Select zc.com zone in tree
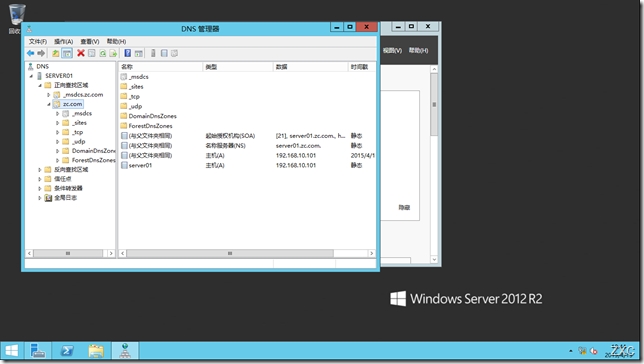 tap(72, 104)
